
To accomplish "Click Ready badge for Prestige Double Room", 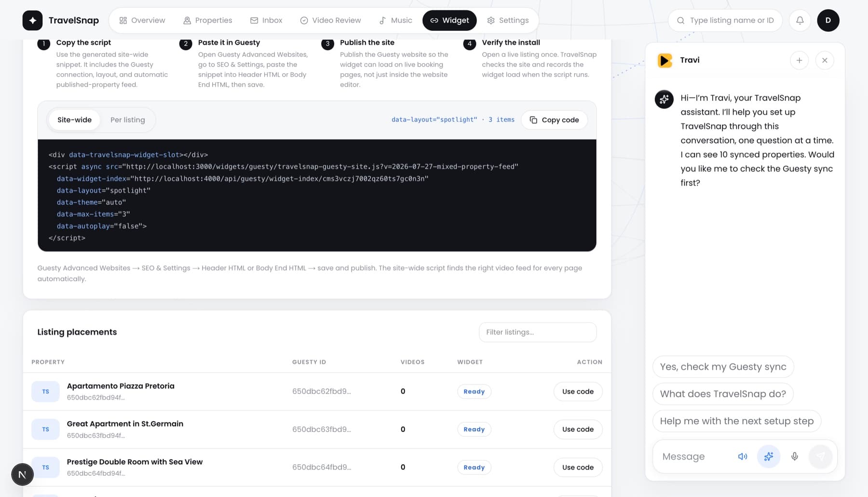I will [x=474, y=467].
